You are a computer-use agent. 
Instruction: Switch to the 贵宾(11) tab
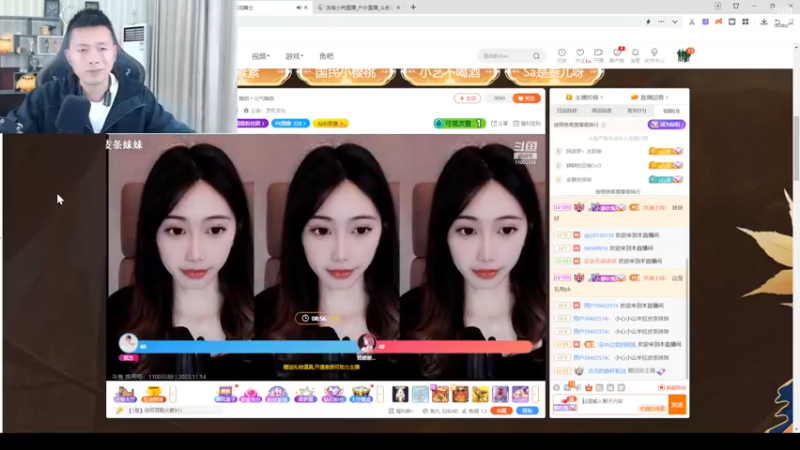pos(636,110)
